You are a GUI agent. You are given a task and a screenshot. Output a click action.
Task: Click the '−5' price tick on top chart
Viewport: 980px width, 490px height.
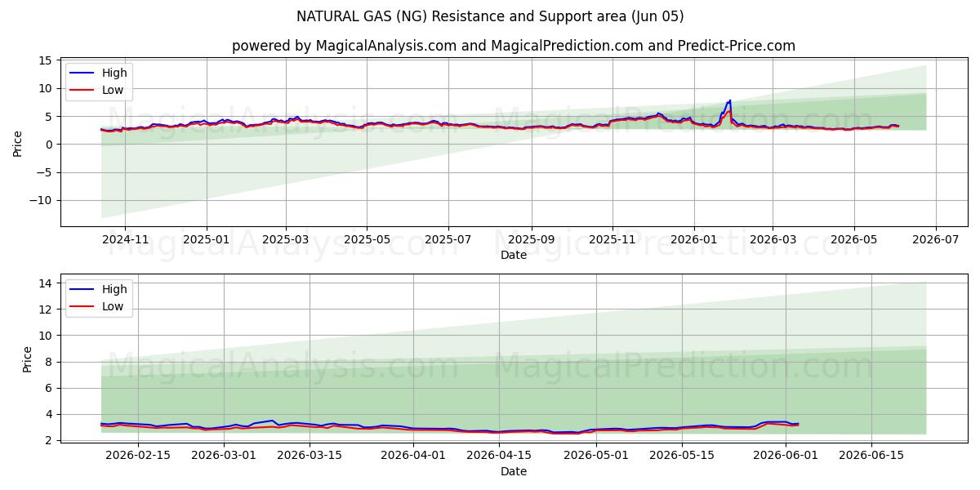44,172
